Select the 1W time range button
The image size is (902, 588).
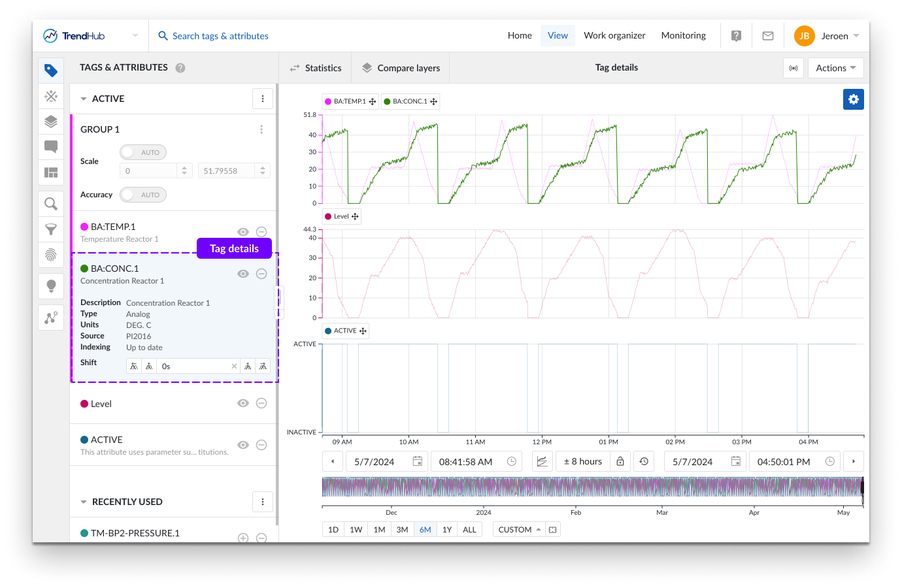356,530
